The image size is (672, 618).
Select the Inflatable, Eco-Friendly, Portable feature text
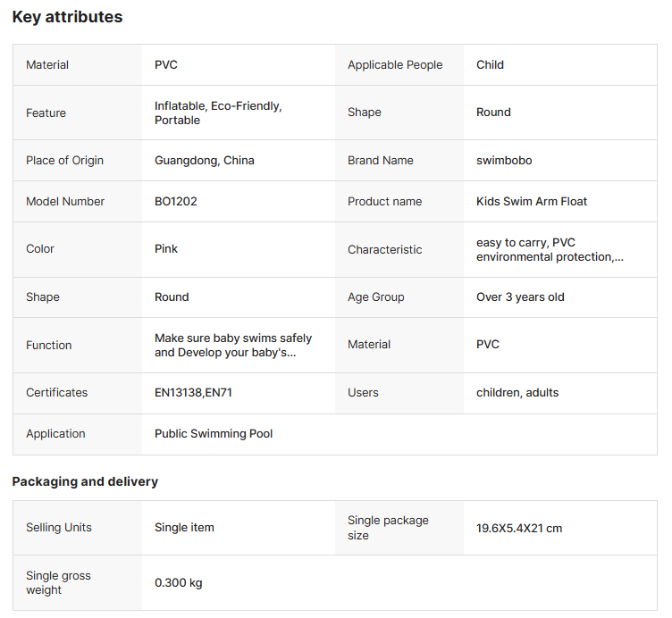[x=218, y=113]
